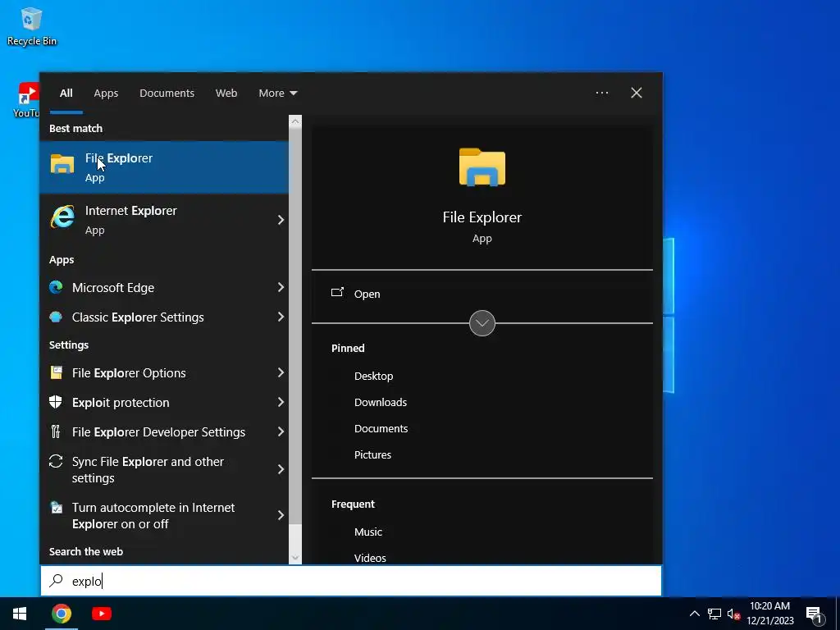
Task: Click the File Explorer Options icon
Action: tap(56, 372)
